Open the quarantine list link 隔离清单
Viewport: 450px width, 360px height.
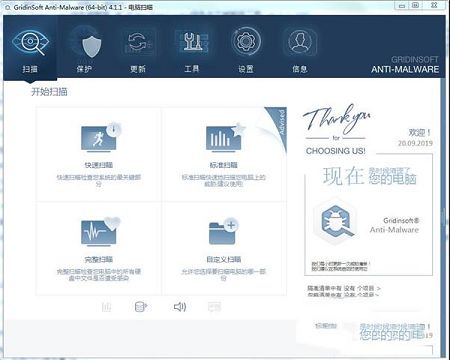[x=344, y=288]
